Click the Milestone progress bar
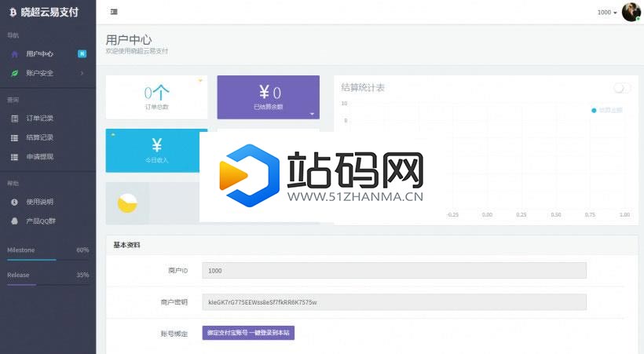Screen dimensions: 644x354 pos(48,260)
